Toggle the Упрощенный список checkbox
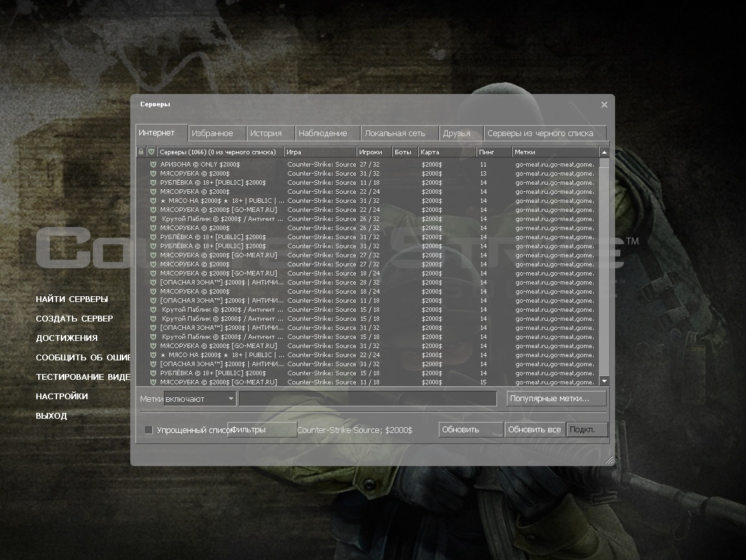This screenshot has height=560, width=746. pos(149,430)
